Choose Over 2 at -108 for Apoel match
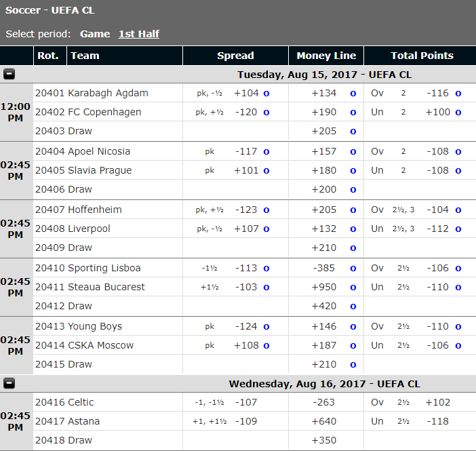This screenshot has width=476, height=451. coord(458,152)
